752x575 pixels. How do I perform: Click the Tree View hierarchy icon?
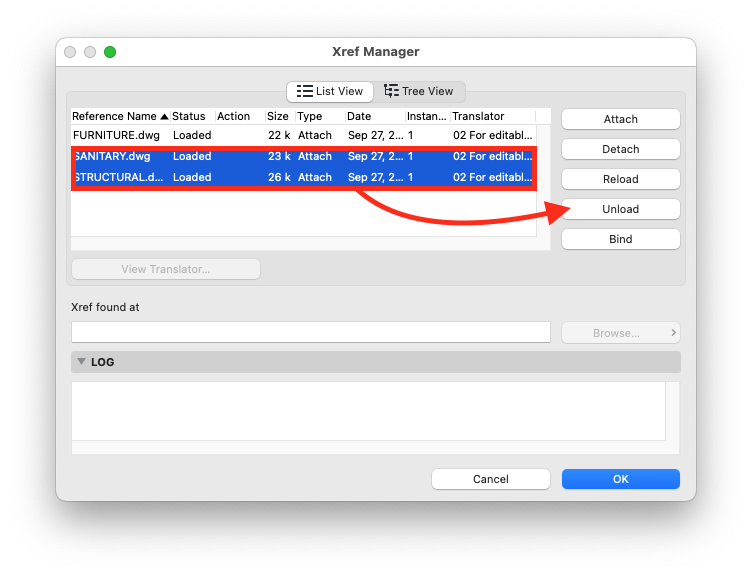[x=391, y=91]
